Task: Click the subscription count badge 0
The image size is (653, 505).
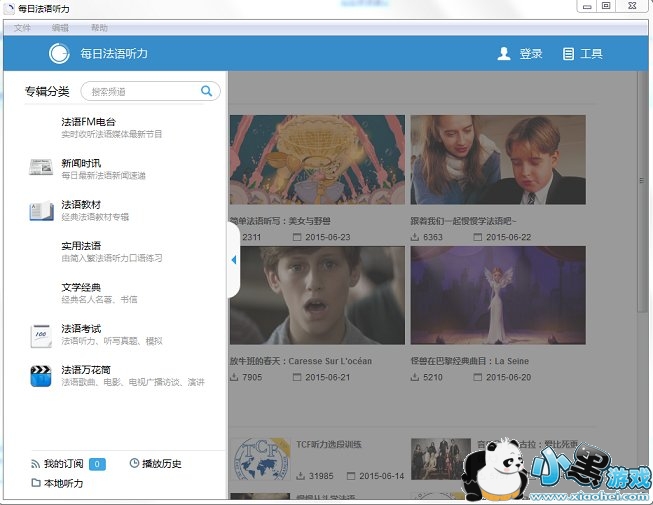Action: pyautogui.click(x=97, y=464)
